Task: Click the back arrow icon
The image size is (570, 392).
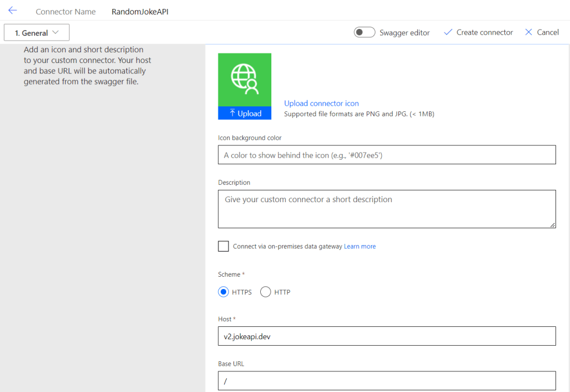Action: click(x=12, y=11)
